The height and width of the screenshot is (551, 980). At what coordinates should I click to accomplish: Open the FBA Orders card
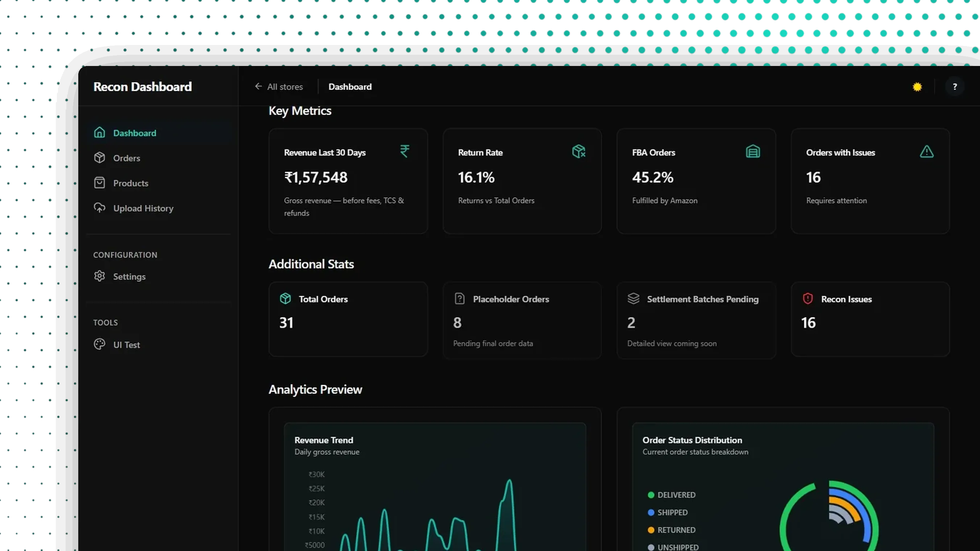click(696, 181)
